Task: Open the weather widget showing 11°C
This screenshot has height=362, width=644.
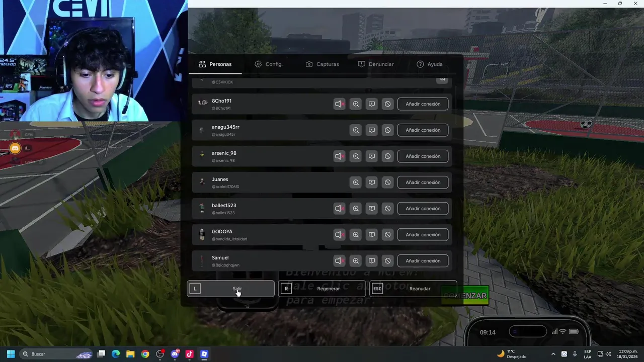Action: tap(512, 354)
